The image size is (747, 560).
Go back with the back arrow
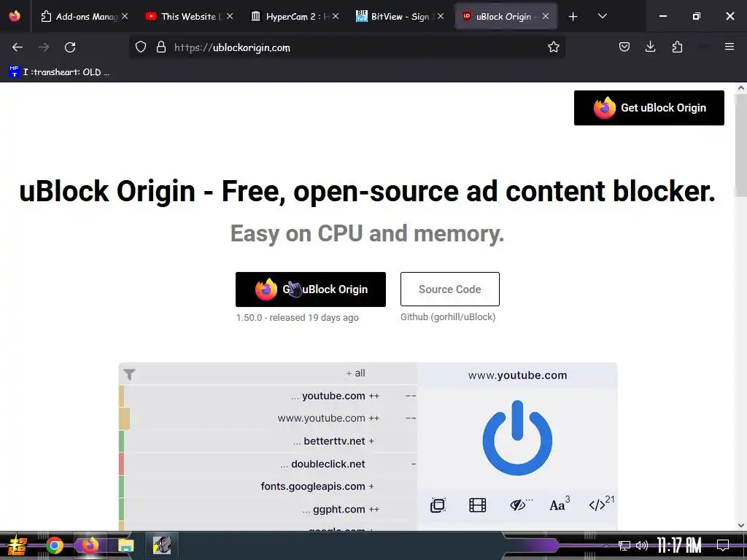[18, 47]
